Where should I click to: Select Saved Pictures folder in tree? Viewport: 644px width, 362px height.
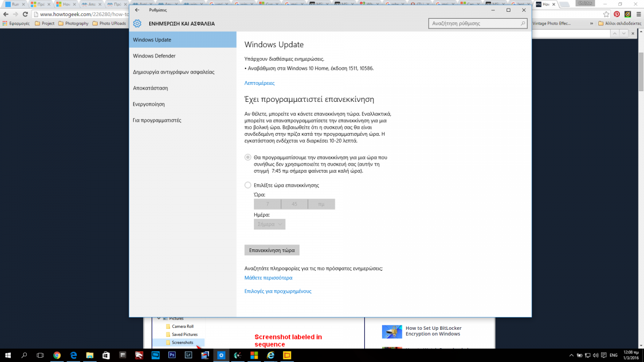(x=181, y=334)
